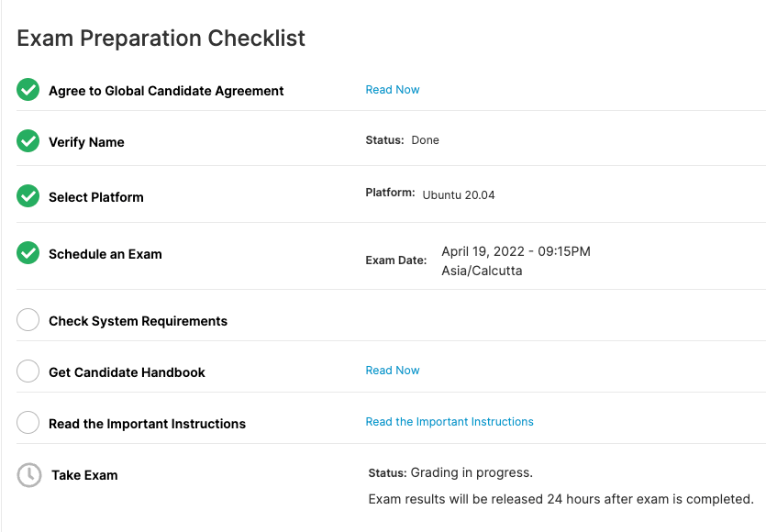Screen dimensions: 766x532
Task: Tick the Read the Important Instructions circle
Action: click(28, 423)
